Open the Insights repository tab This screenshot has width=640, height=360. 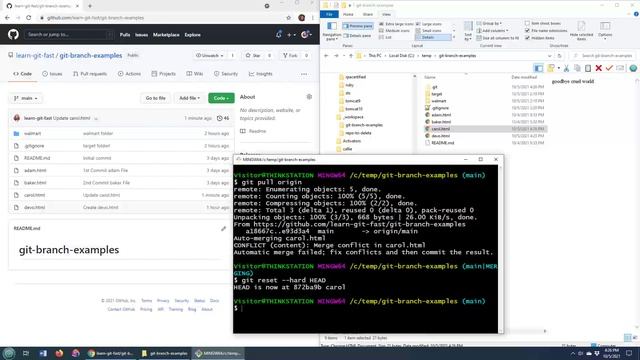click(260, 74)
